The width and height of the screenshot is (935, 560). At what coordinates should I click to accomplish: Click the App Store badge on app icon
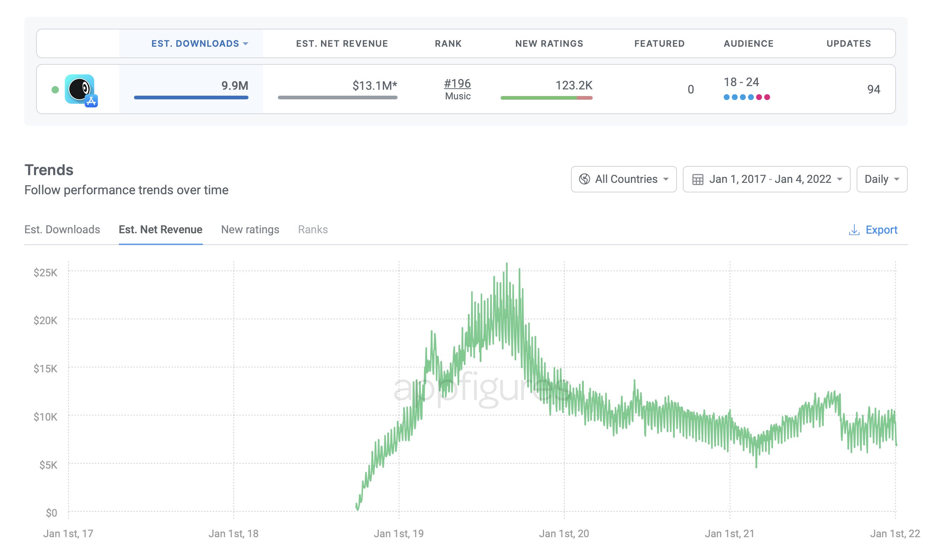point(91,101)
